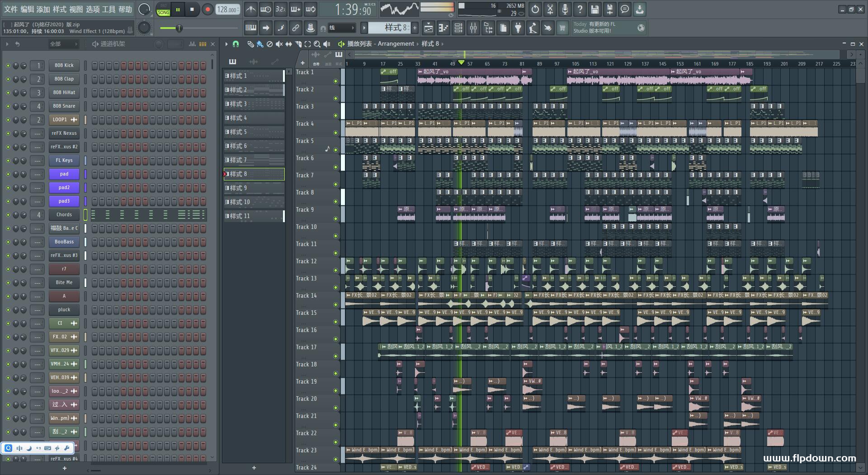Image resolution: width=868 pixels, height=475 pixels.
Task: Enable wait for input before playing
Action: [x=266, y=9]
